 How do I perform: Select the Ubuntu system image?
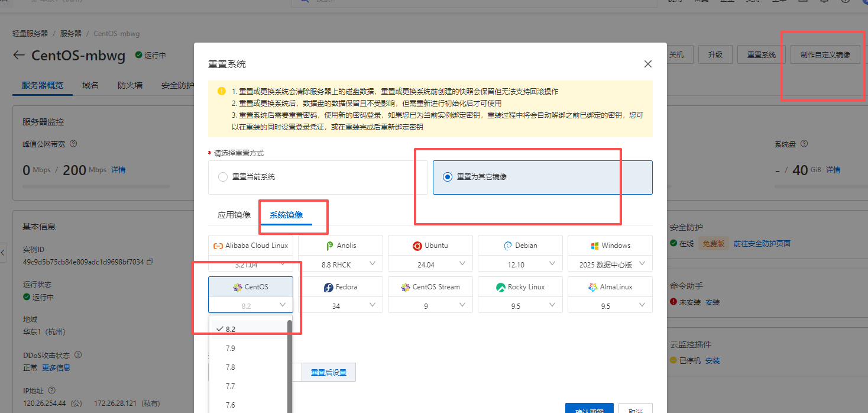tap(430, 245)
